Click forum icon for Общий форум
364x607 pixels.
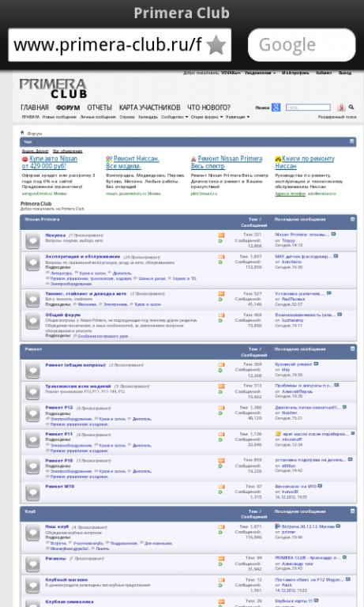(x=33, y=322)
